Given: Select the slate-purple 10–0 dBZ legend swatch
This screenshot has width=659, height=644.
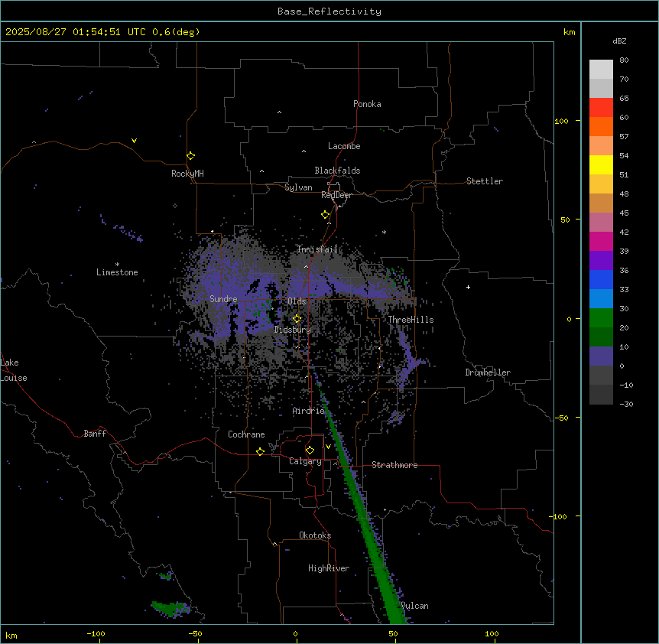Looking at the screenshot, I should pyautogui.click(x=601, y=356).
